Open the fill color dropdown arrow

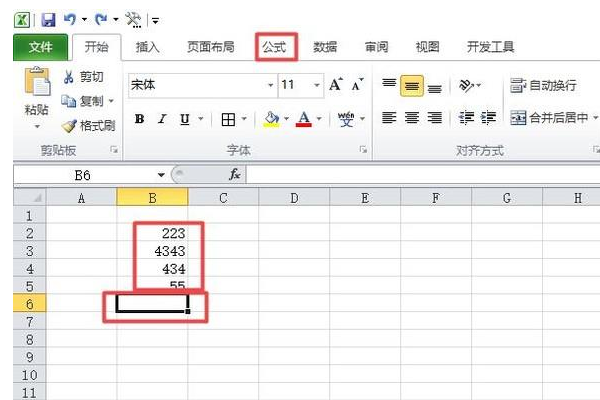[x=286, y=119]
